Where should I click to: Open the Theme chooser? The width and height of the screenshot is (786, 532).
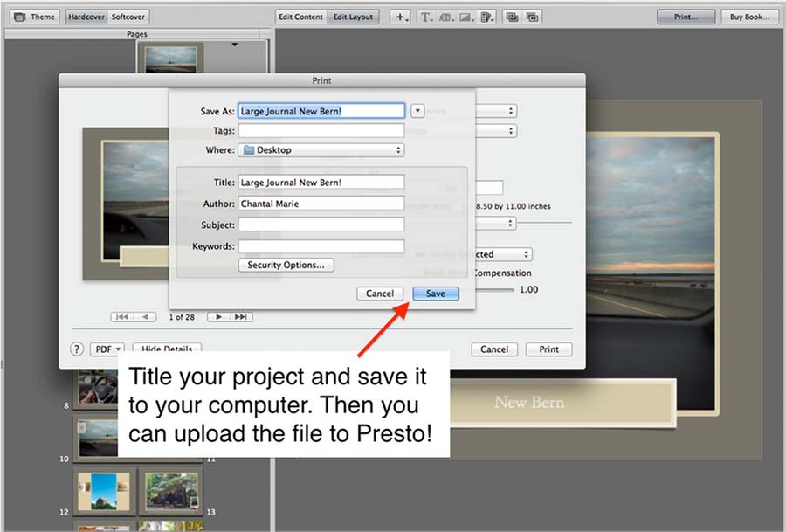pos(34,17)
